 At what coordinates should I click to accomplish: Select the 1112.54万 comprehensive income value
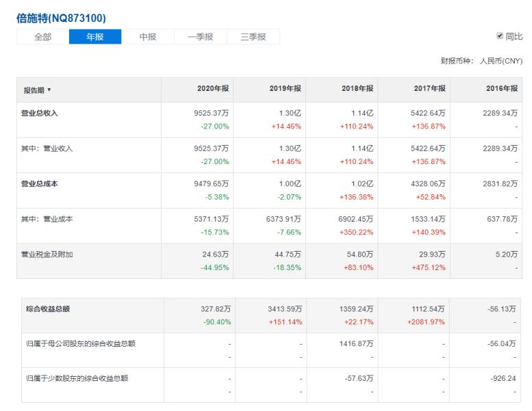(428, 308)
